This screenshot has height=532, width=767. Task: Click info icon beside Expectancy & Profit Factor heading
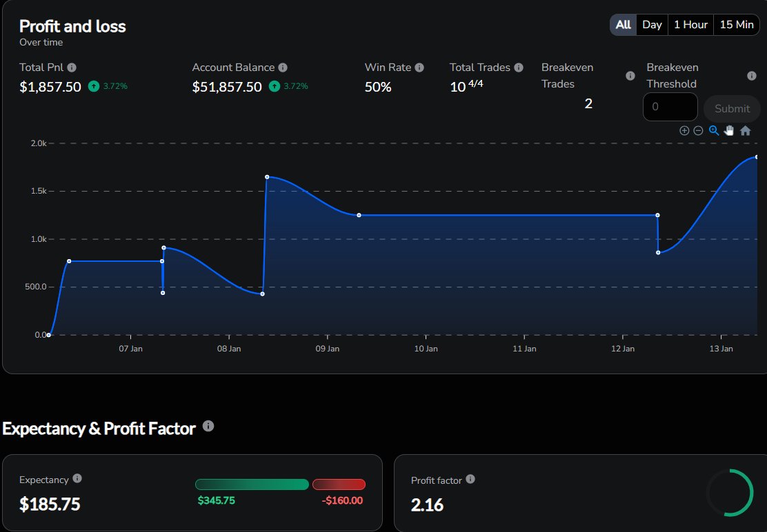208,426
